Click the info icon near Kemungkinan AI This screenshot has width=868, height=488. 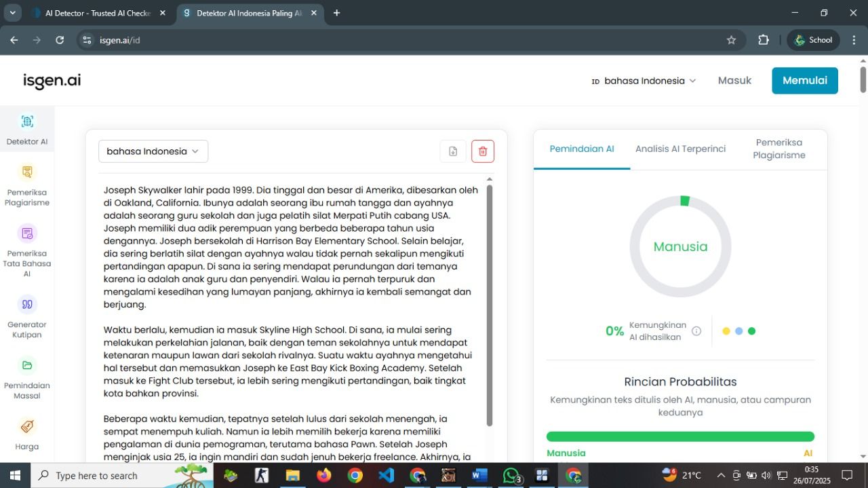(x=696, y=331)
